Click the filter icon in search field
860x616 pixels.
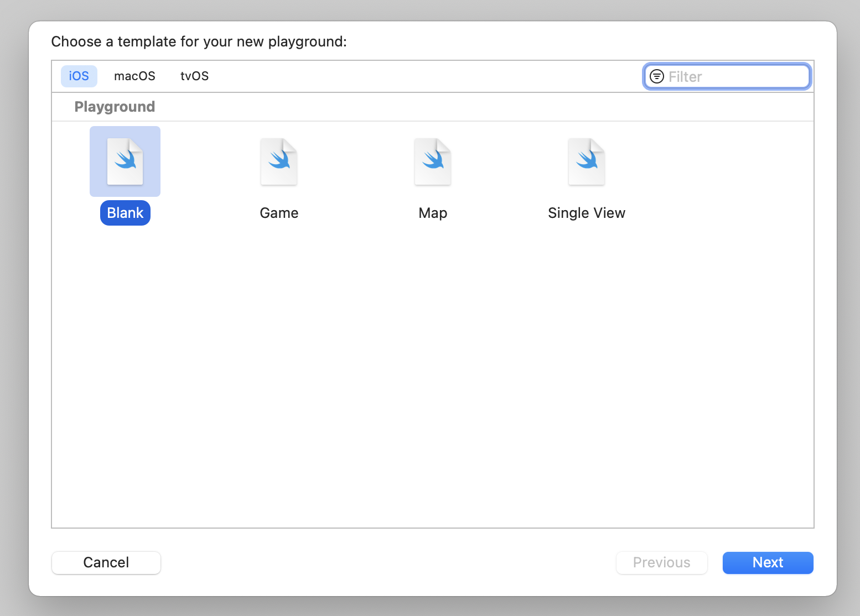[x=656, y=76]
